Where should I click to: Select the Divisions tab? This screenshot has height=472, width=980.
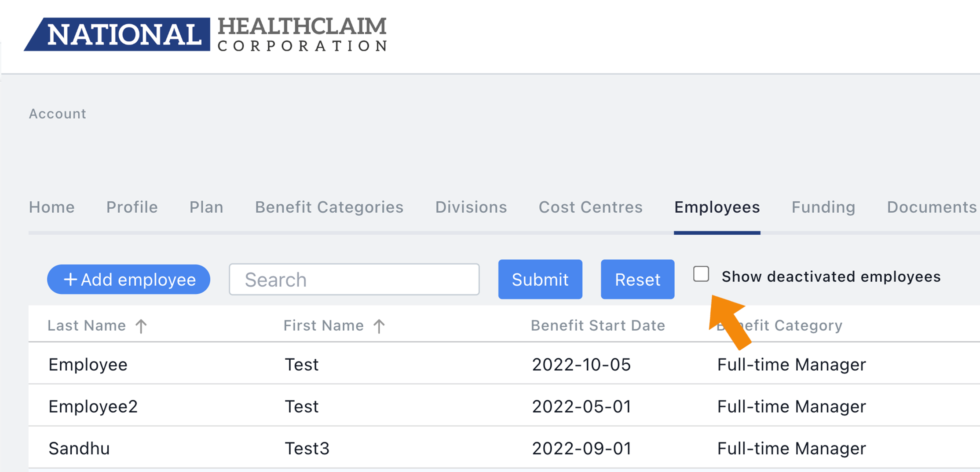tap(471, 207)
